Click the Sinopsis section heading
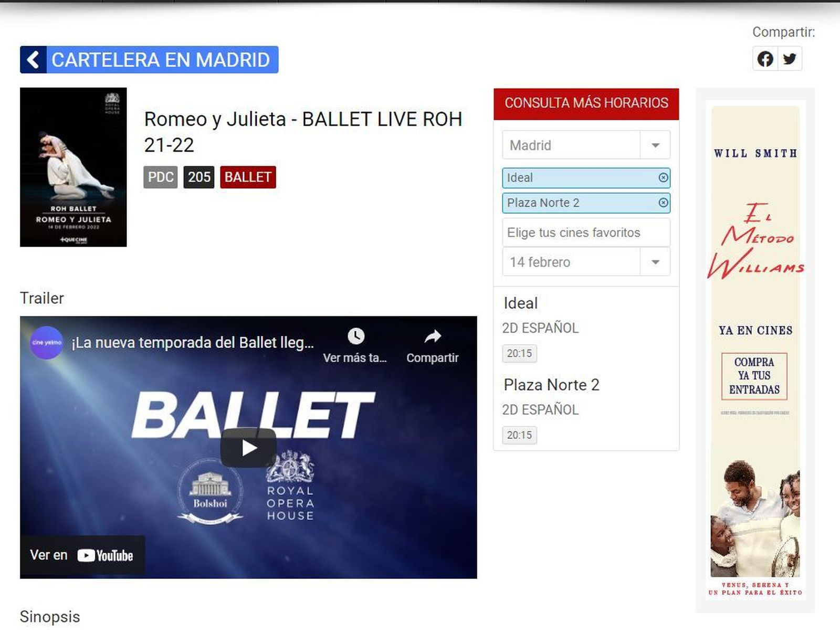The width and height of the screenshot is (840, 633). pyautogui.click(x=50, y=617)
